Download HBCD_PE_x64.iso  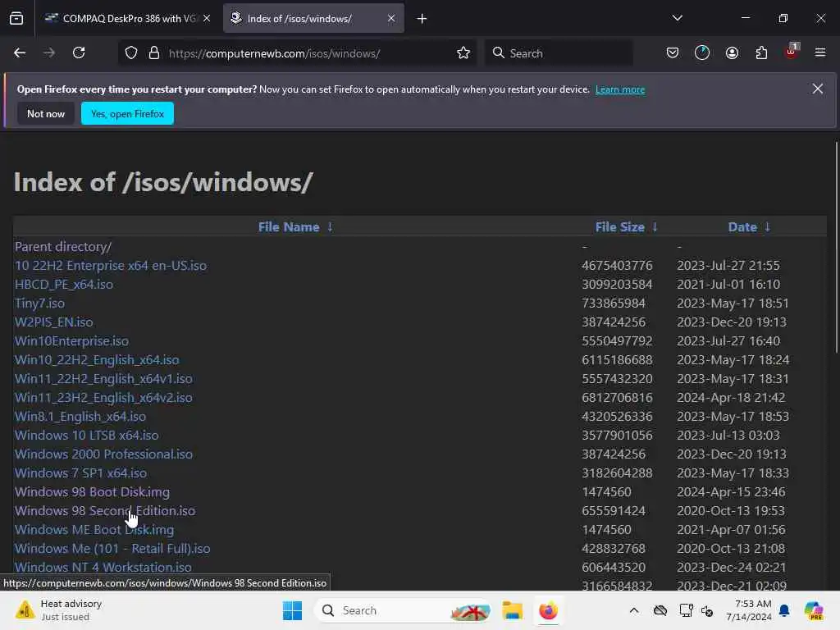click(64, 285)
